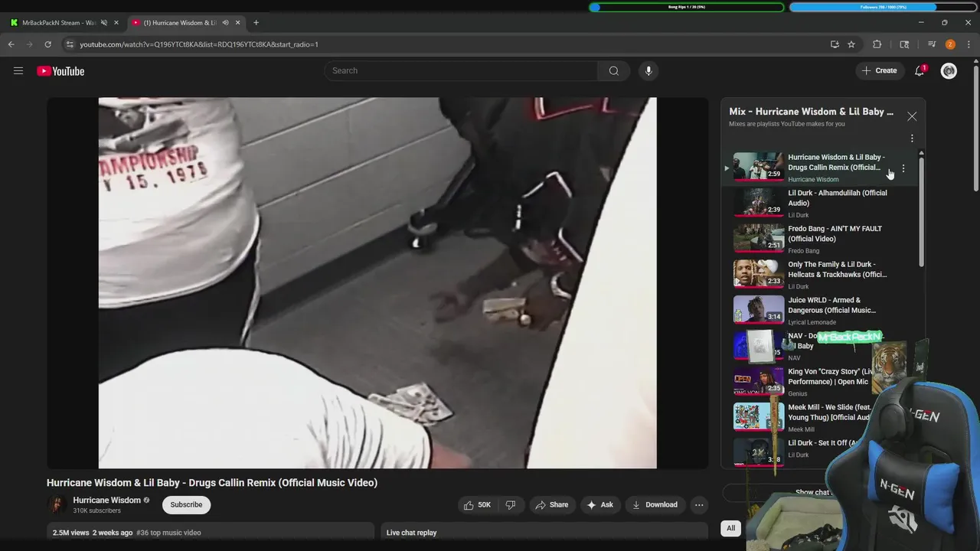Viewport: 980px width, 551px height.
Task: Bookmark this page with star icon
Action: pyautogui.click(x=851, y=44)
